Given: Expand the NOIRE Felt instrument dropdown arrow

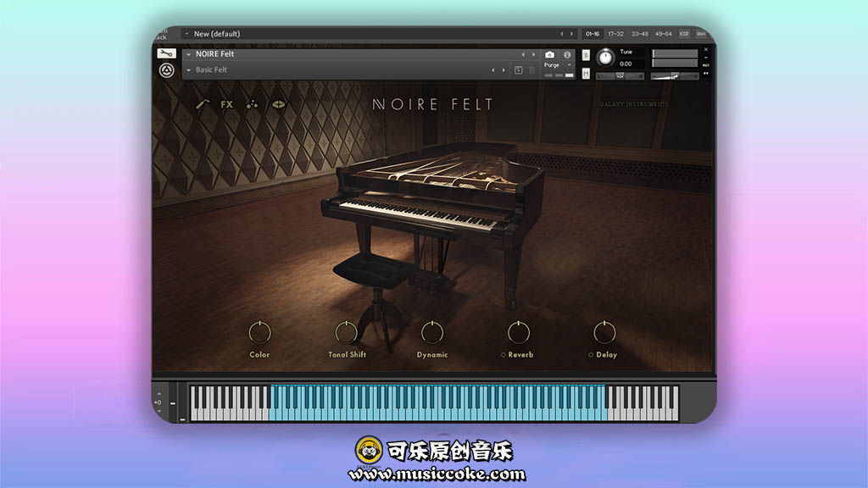Looking at the screenshot, I should click(x=189, y=54).
